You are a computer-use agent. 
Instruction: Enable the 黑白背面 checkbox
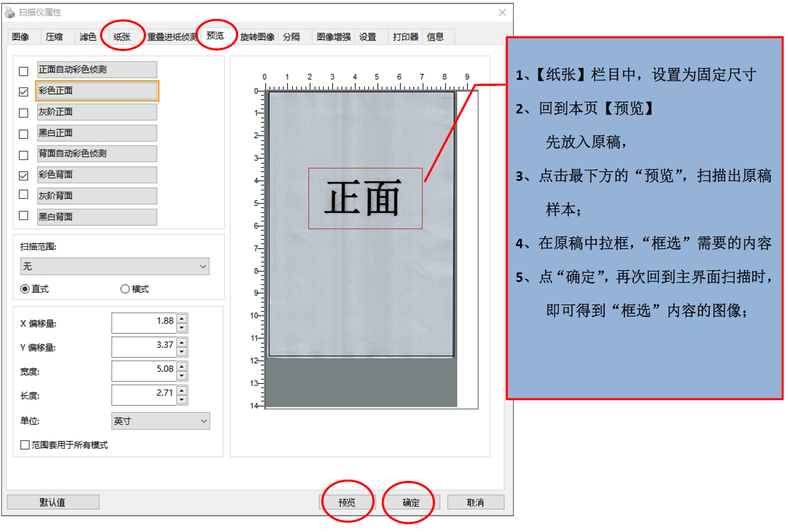pos(24,215)
